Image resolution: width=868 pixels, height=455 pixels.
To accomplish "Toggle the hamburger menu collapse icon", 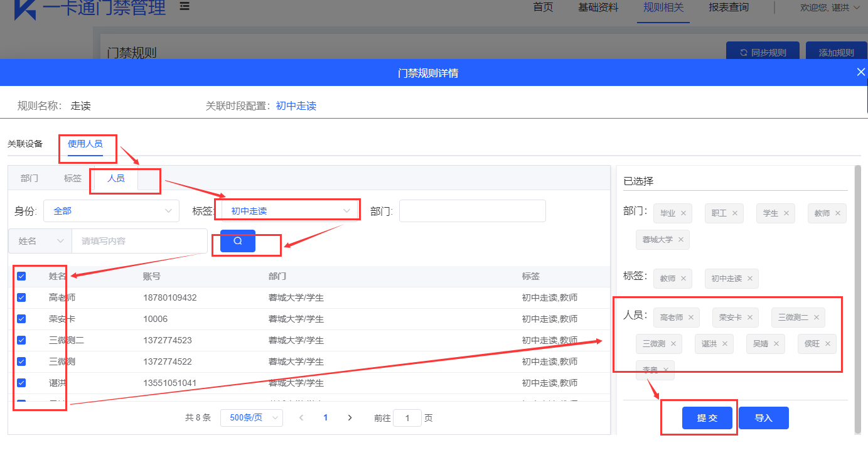I will 185,6.
